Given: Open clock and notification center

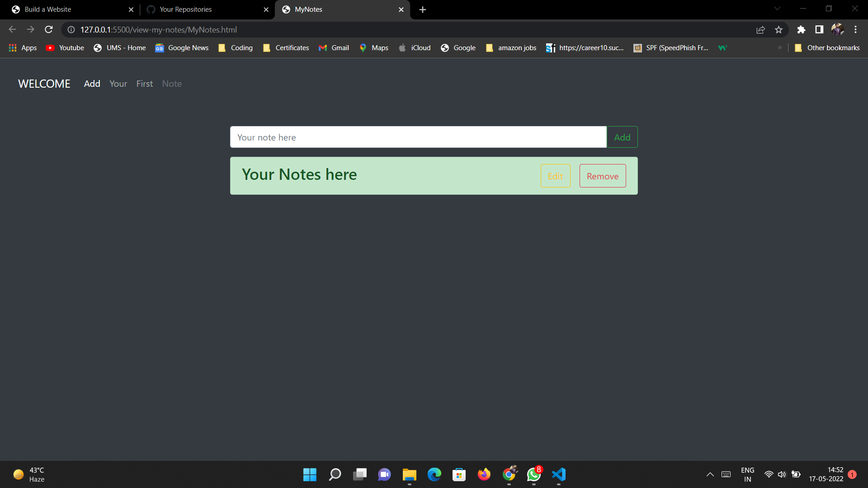Looking at the screenshot, I should pyautogui.click(x=832, y=474).
